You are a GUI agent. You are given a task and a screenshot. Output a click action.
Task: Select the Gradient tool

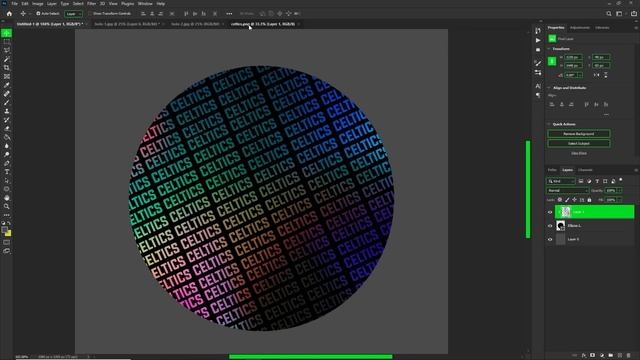point(7,137)
